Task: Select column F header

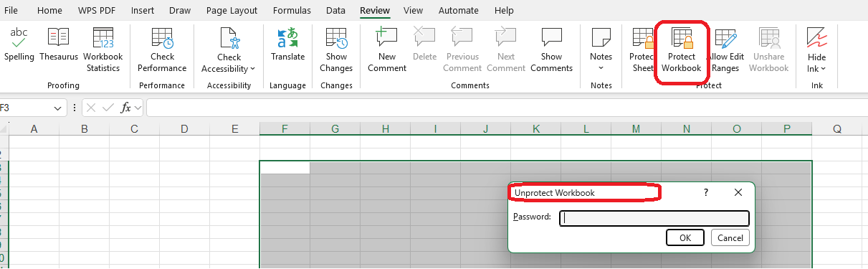Action: click(x=285, y=129)
